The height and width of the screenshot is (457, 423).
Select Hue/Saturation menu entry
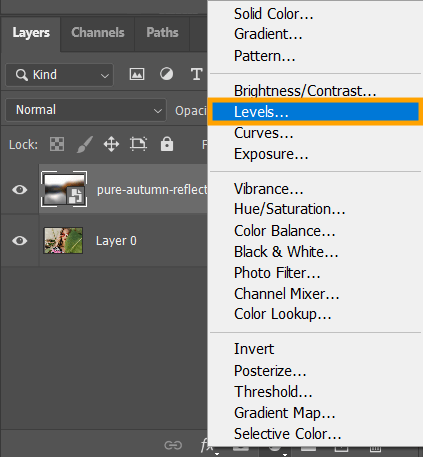289,209
